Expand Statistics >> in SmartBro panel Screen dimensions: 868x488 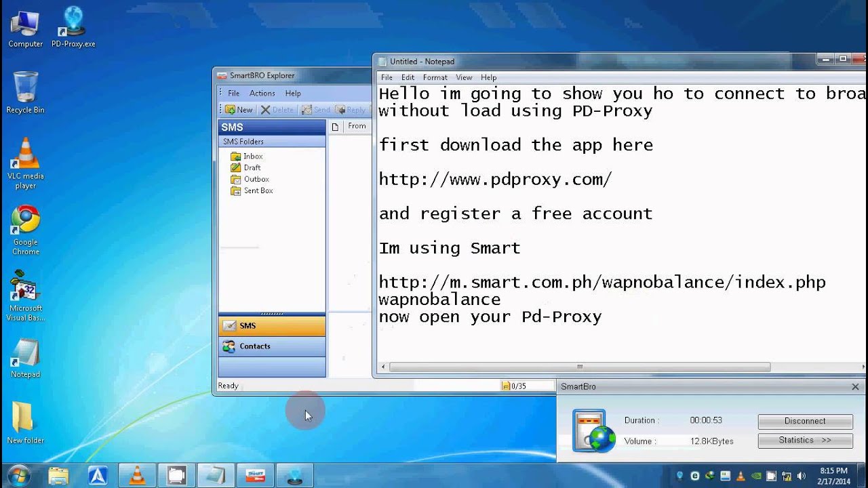[x=805, y=440]
